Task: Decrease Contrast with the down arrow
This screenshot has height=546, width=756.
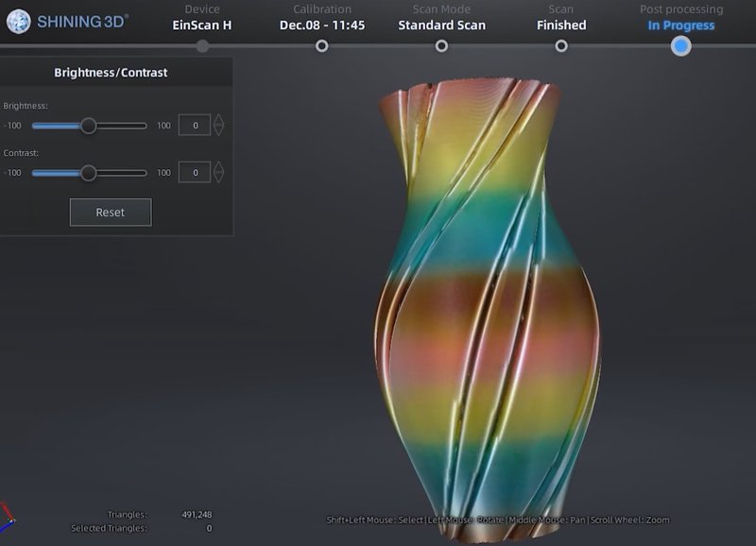Action: [x=219, y=179]
